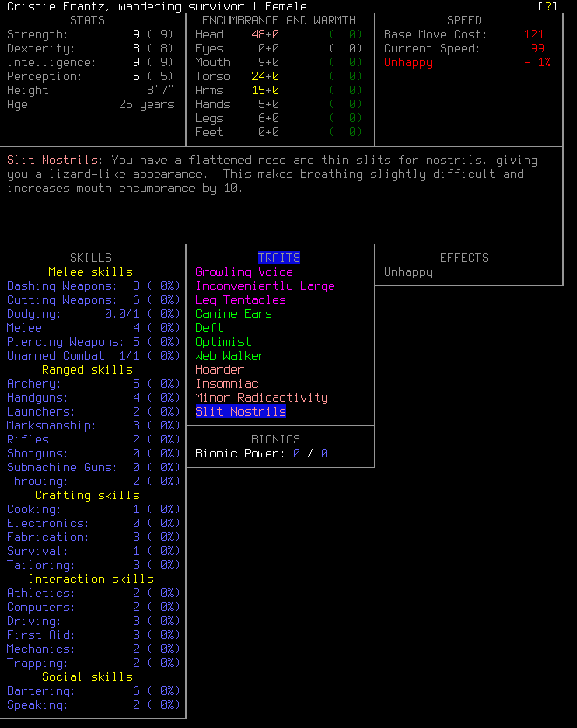This screenshot has height=728, width=577.
Task: Select the Optimist trait
Action: click(223, 341)
